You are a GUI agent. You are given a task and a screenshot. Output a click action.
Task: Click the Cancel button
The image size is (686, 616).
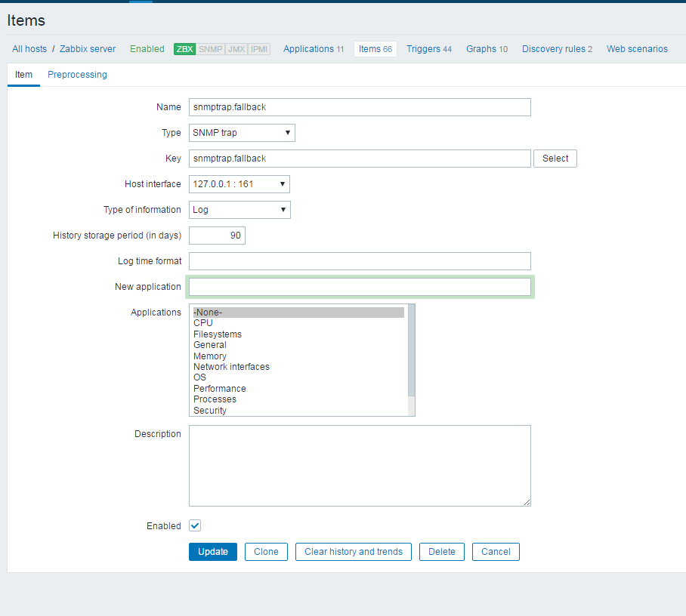coord(496,552)
